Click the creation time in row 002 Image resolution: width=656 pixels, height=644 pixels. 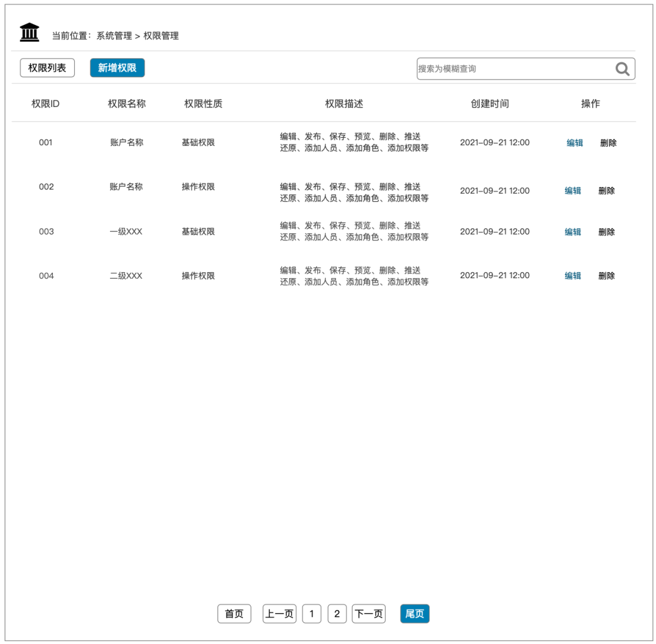click(x=495, y=191)
